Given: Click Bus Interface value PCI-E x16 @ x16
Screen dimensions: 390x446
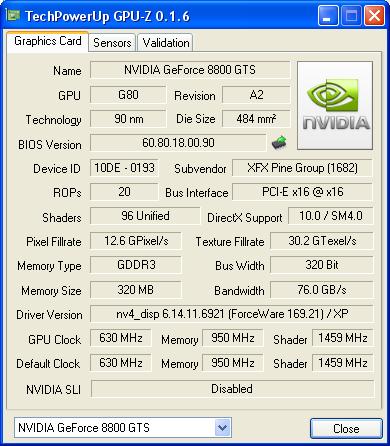Looking at the screenshot, I should [302, 192].
